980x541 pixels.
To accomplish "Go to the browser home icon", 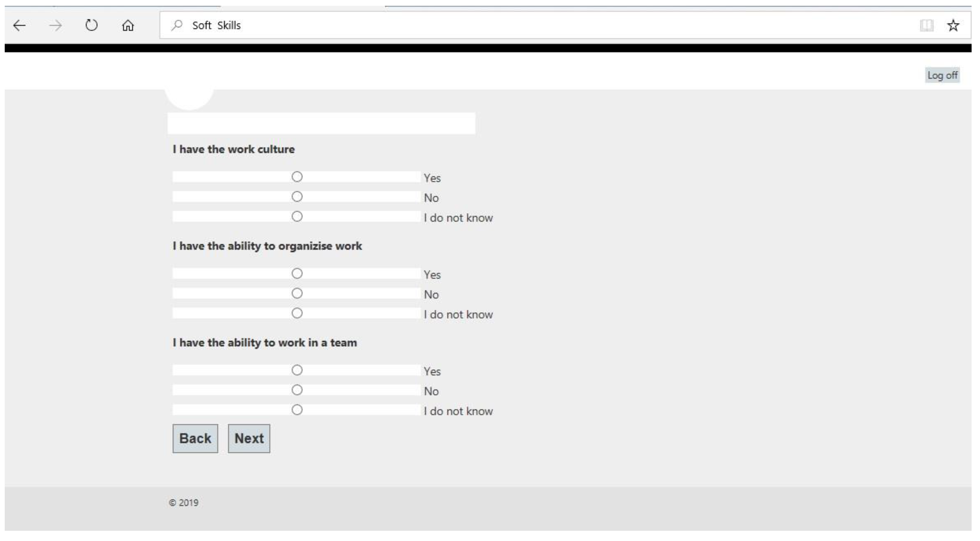I will click(x=128, y=25).
